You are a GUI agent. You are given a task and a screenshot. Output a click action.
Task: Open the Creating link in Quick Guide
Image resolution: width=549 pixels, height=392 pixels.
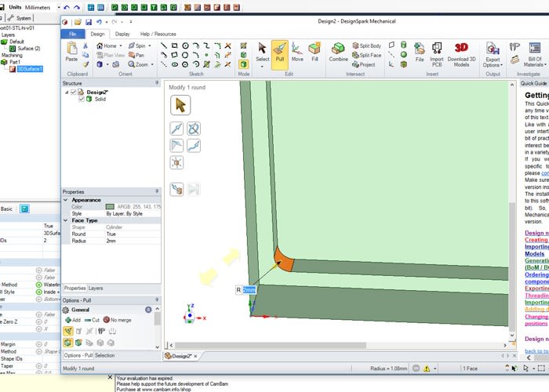tap(536, 240)
